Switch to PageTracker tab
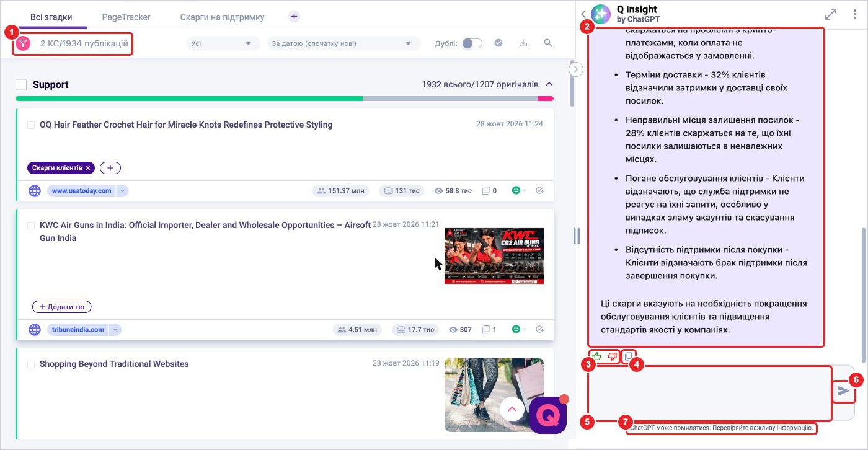Screen dimensions: 868x450 pyautogui.click(x=126, y=17)
